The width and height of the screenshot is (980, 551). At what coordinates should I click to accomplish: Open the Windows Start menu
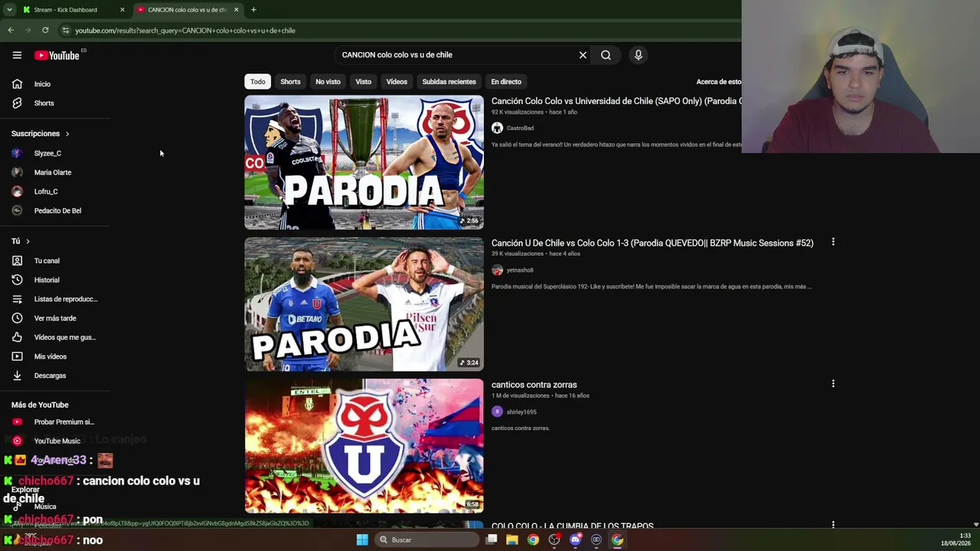(362, 540)
